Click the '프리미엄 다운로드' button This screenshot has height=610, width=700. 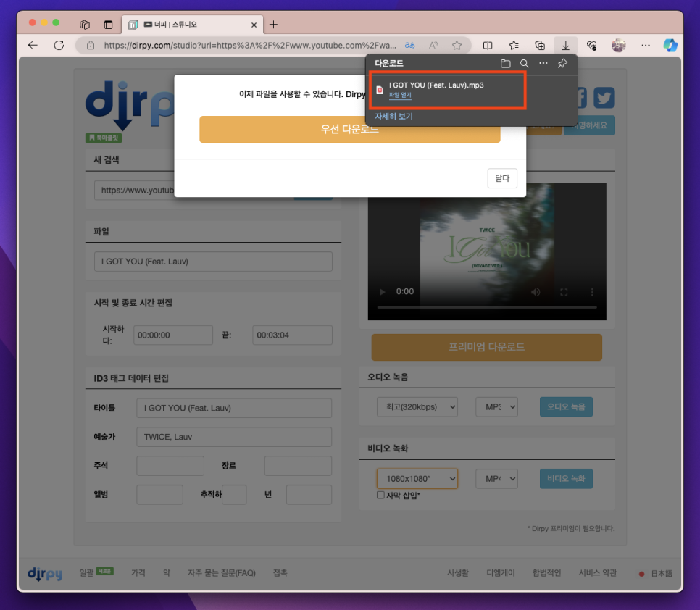487,347
